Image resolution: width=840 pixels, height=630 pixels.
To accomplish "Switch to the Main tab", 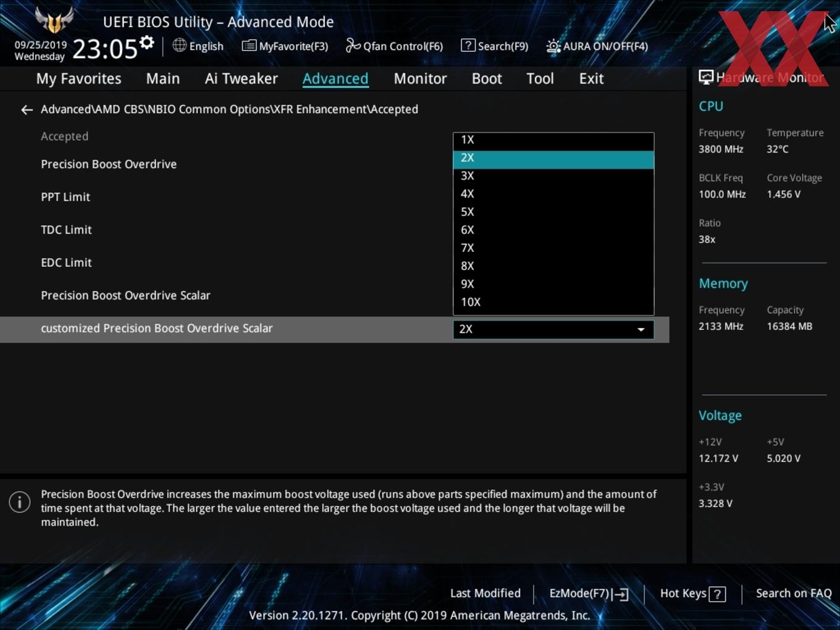I will pyautogui.click(x=163, y=78).
